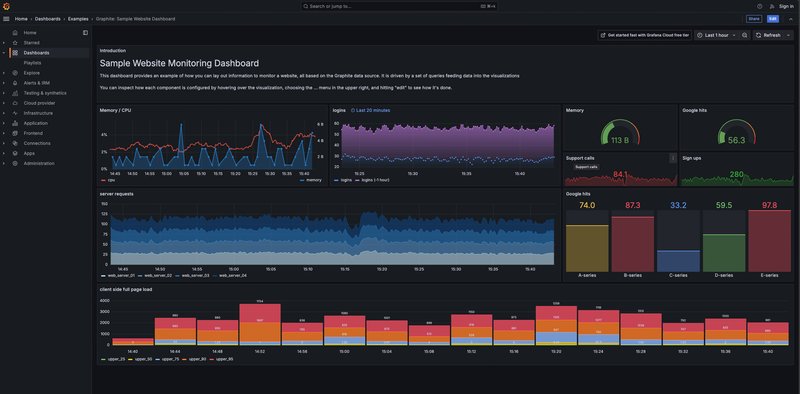
Task: Expand the Explore sidebar section
Action: [x=4, y=73]
